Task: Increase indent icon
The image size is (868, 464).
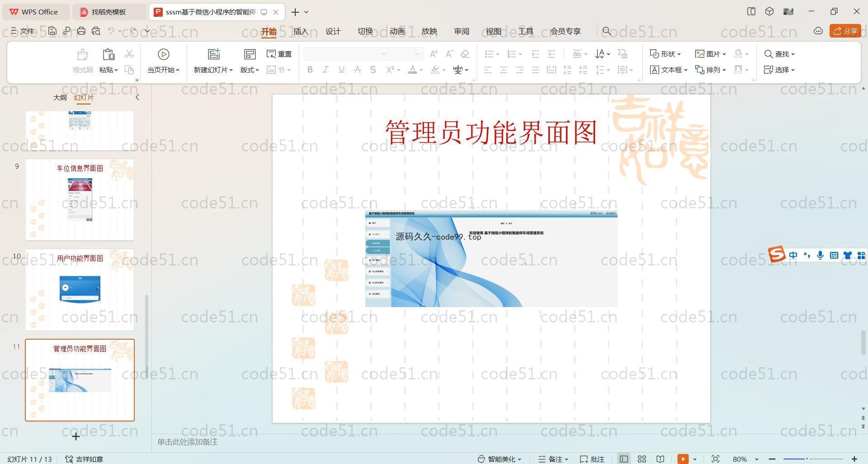Action: coord(551,54)
